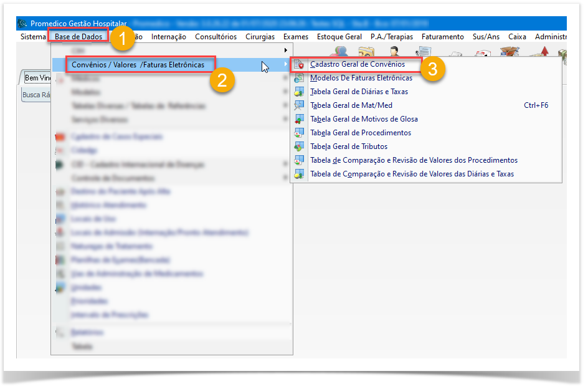This screenshot has height=389, width=588.
Task: Open the Base de Dados menu
Action: [x=78, y=37]
